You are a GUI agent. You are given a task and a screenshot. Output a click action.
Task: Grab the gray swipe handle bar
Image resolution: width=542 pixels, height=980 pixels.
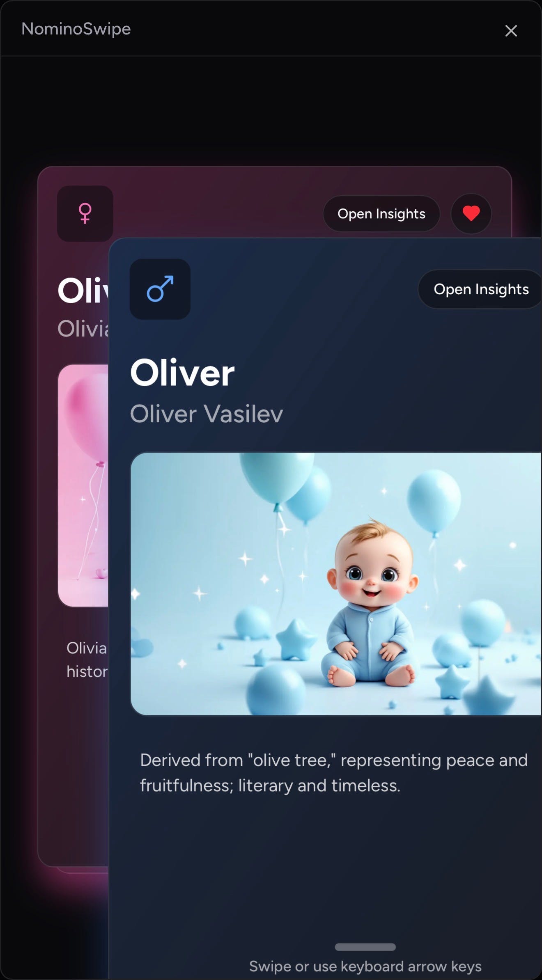365,947
